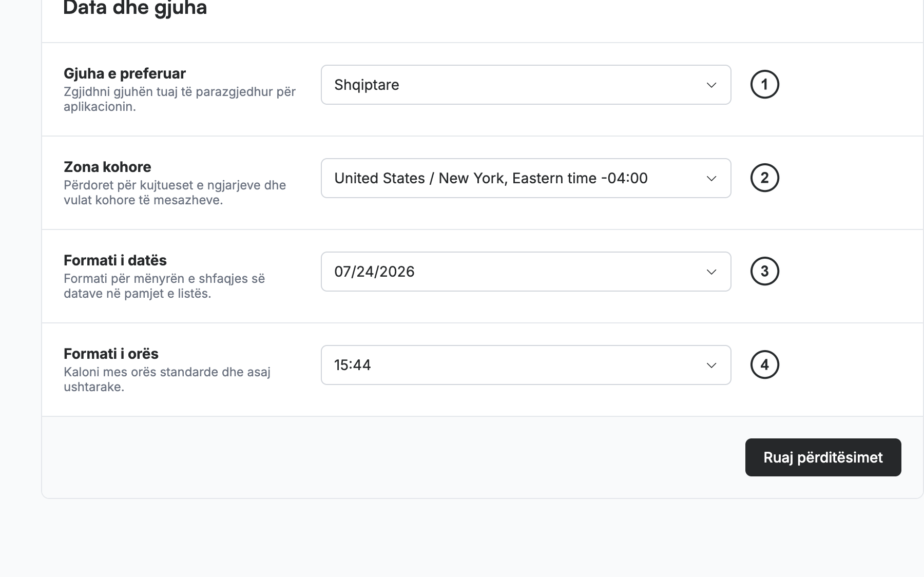Screen dimensions: 924x577
Task: Click the chevron arrow beside 15:44
Action: [x=711, y=366]
